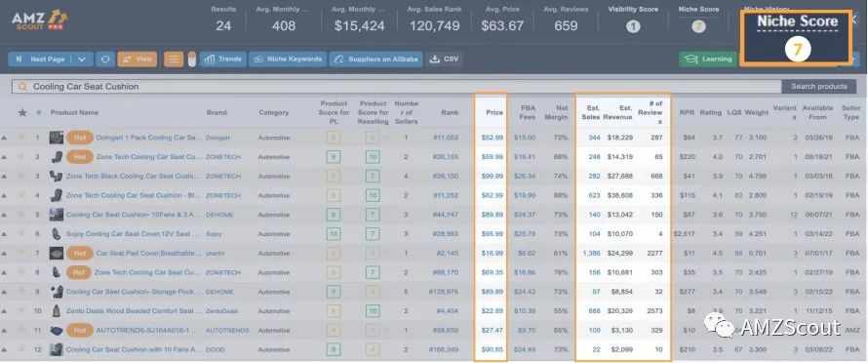Click the refresh icon beside Next Page
Screen dimensions: 868x363
104,60
